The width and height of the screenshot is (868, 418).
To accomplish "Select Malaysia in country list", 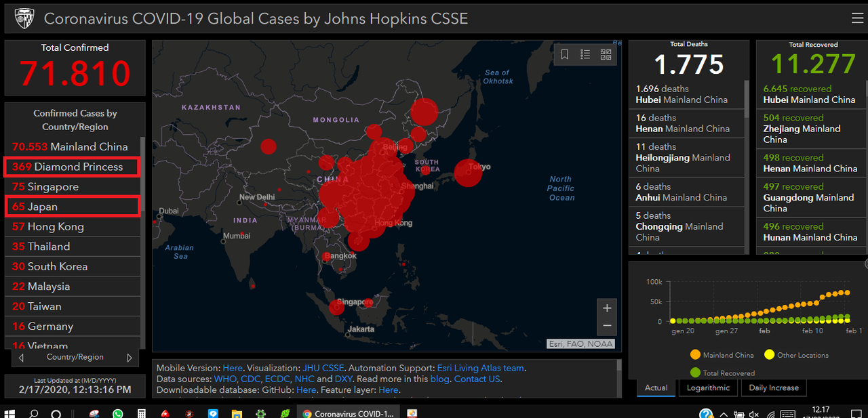I will pos(73,287).
